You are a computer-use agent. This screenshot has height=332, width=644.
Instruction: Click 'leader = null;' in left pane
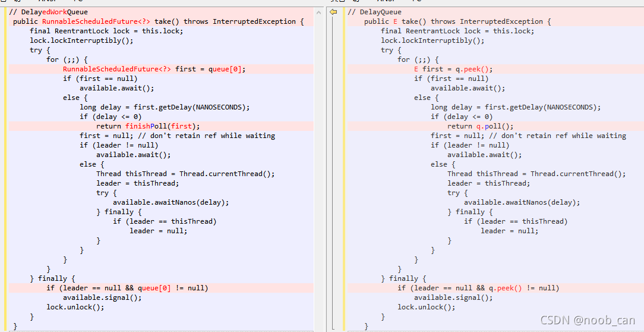pos(159,231)
